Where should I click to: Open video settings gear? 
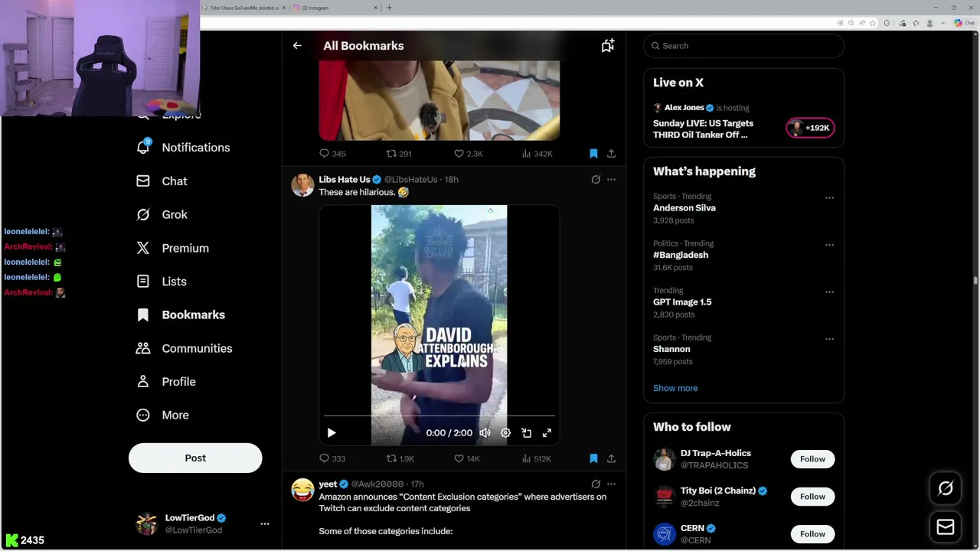click(x=505, y=433)
